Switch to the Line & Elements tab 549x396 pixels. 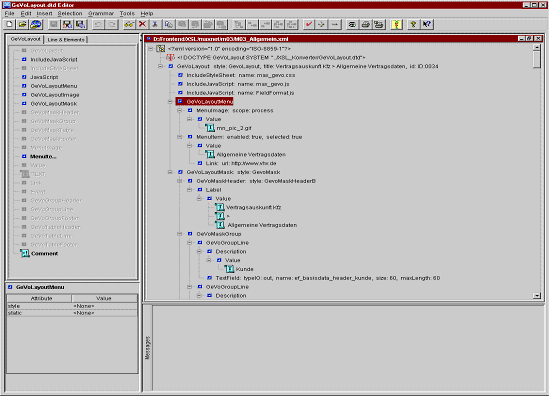(66, 40)
